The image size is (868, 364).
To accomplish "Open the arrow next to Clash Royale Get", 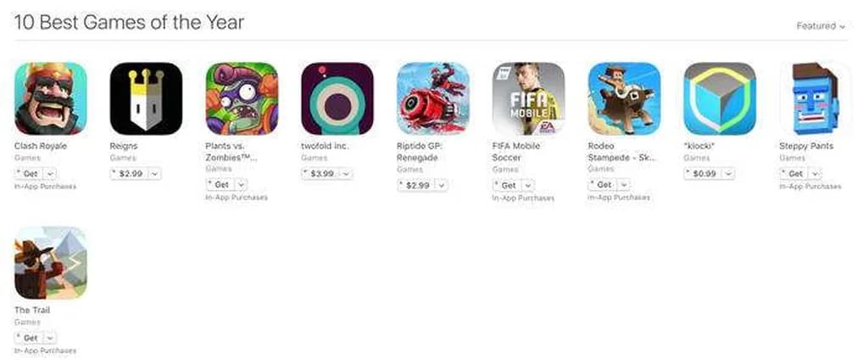I will pos(50,174).
